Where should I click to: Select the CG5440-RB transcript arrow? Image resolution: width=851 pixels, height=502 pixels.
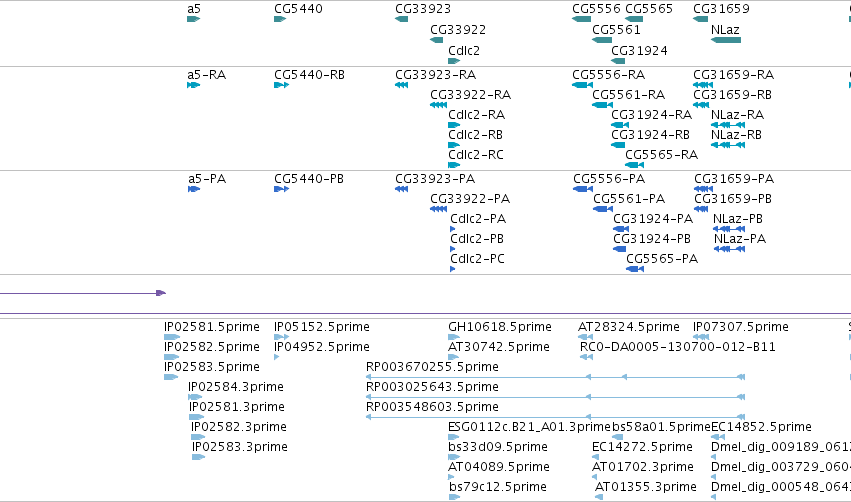(x=281, y=85)
